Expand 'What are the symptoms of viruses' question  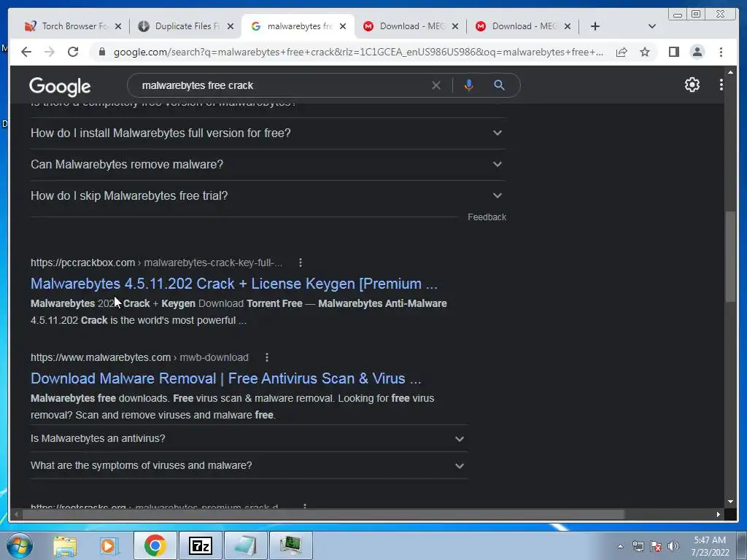248,465
